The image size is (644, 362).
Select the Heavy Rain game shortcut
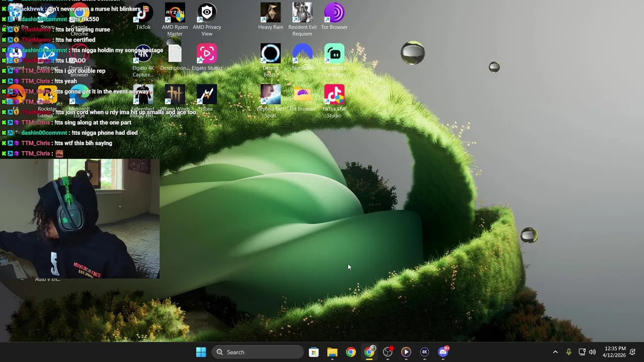point(271,17)
